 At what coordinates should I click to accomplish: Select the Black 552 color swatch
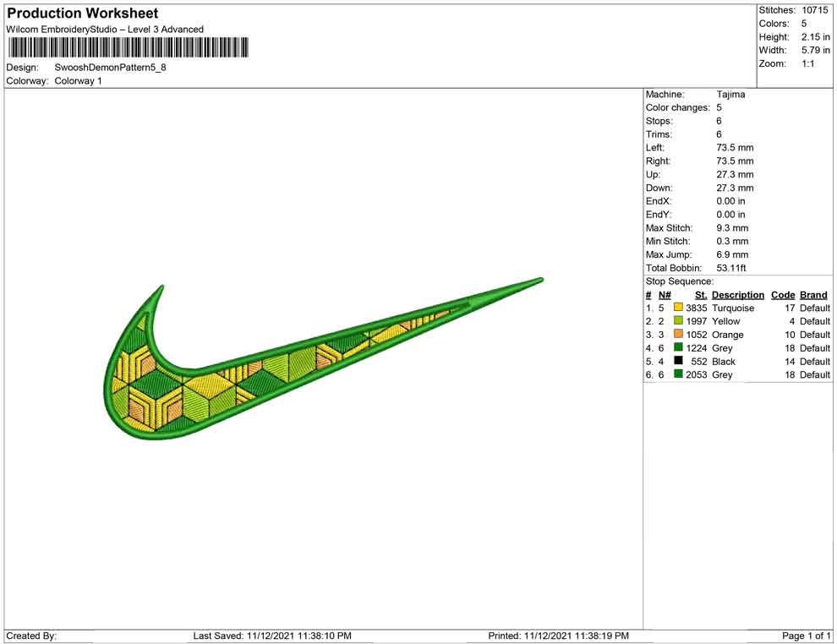pos(678,361)
